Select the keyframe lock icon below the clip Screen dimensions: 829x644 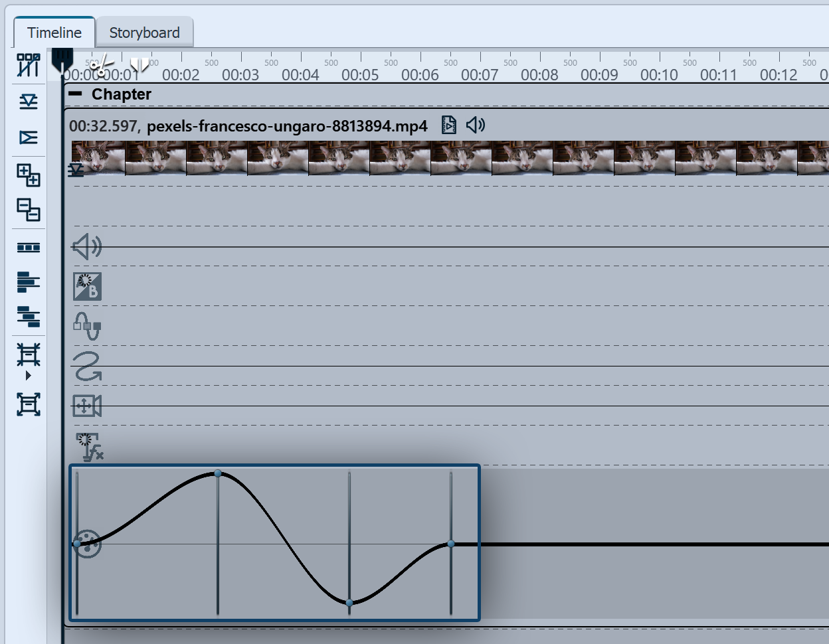coord(86,327)
